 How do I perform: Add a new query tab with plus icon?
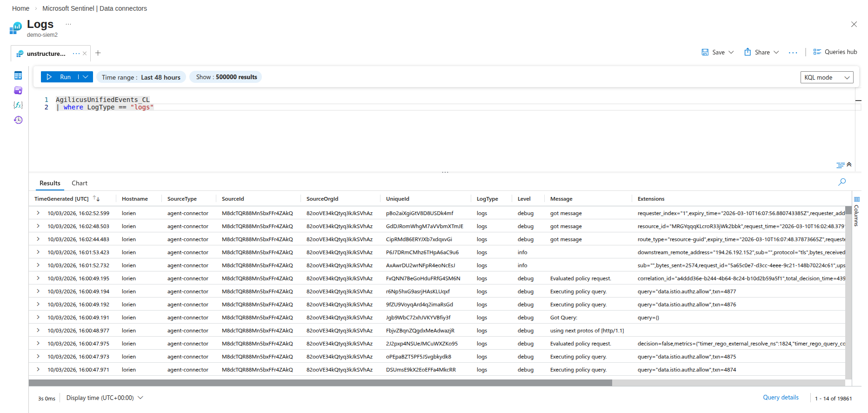point(98,53)
